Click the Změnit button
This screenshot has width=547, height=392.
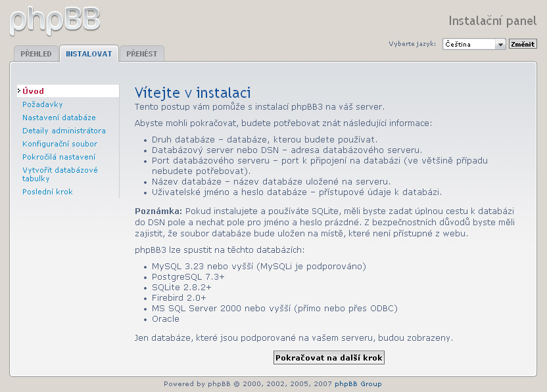523,44
